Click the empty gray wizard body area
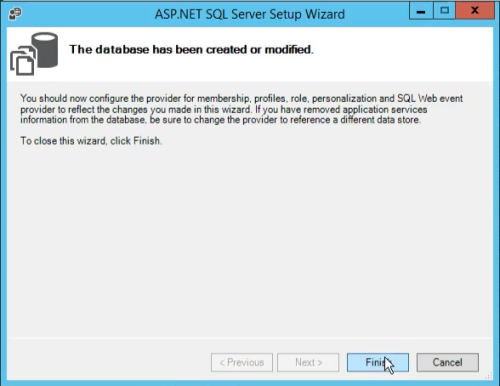 (250, 240)
